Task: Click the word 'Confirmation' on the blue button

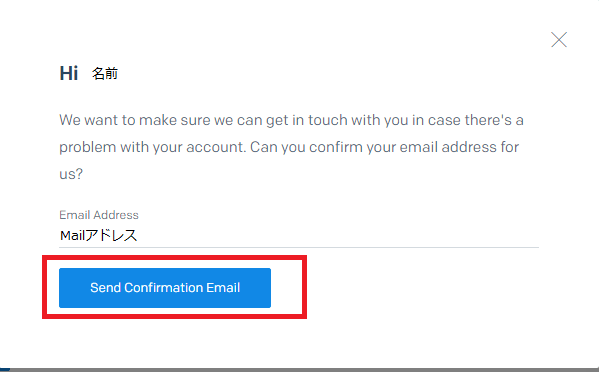Action: [164, 288]
